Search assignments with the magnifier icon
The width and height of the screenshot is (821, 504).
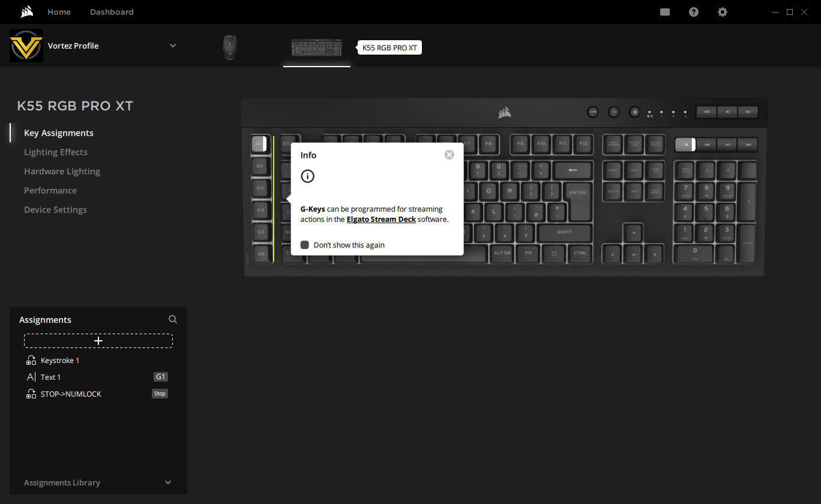coord(173,319)
